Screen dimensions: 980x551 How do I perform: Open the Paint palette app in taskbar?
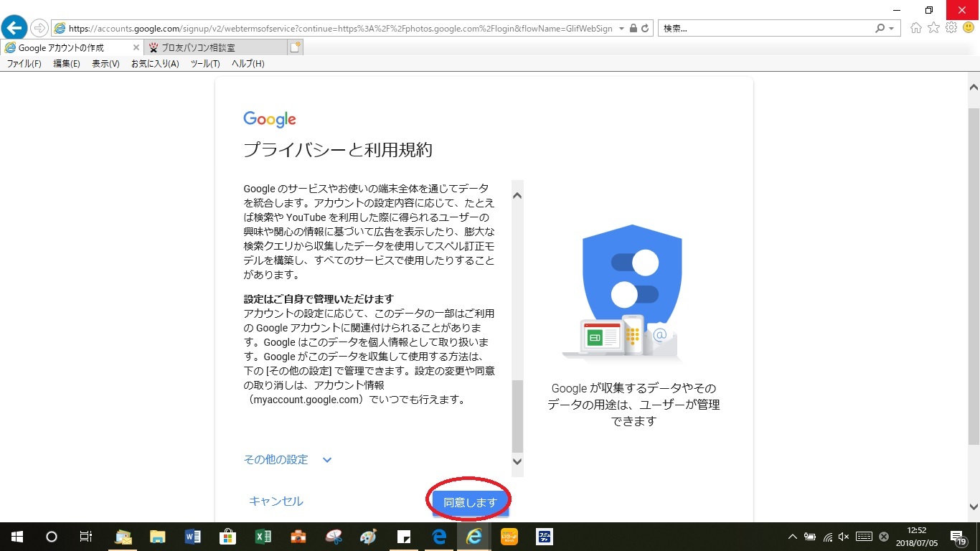(368, 537)
